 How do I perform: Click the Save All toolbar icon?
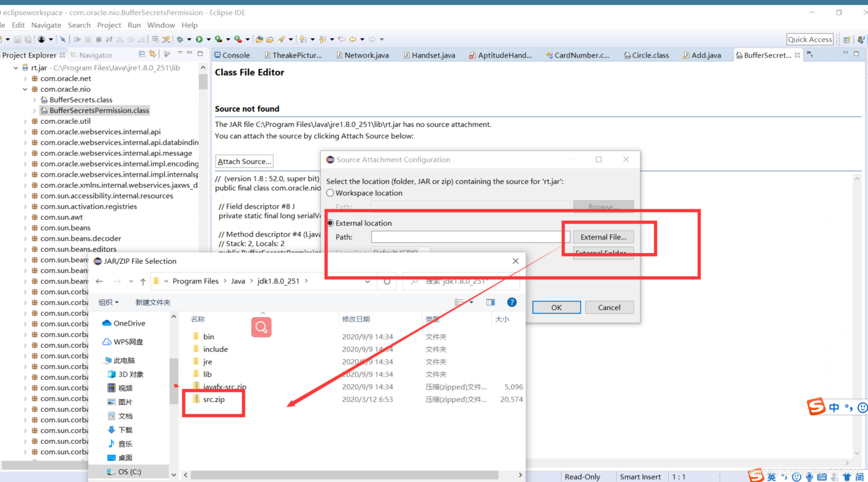(x=28, y=39)
